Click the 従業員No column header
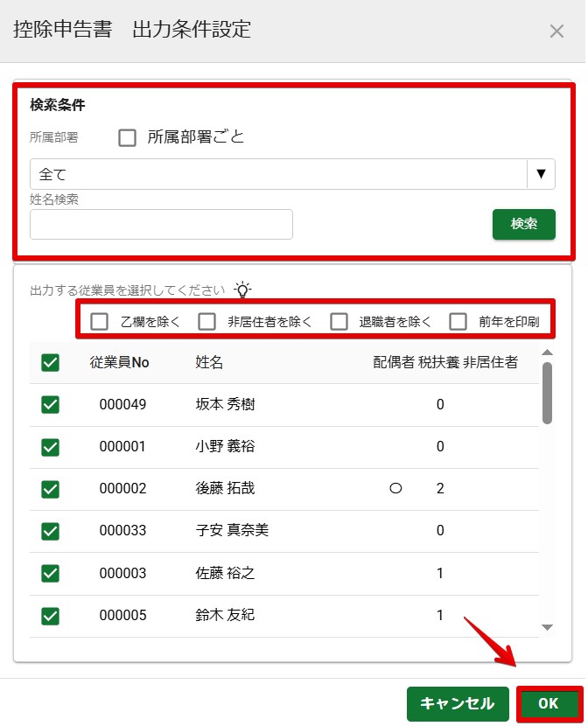 click(x=120, y=362)
